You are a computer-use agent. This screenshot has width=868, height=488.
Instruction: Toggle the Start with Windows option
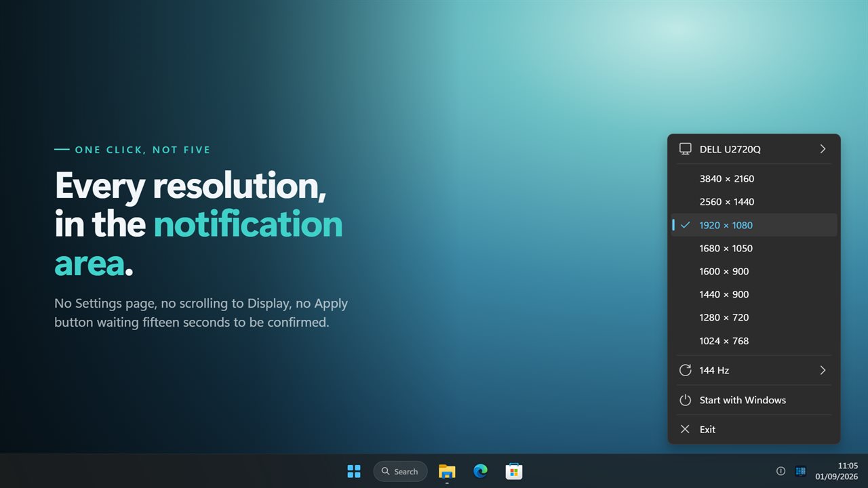[753, 400]
